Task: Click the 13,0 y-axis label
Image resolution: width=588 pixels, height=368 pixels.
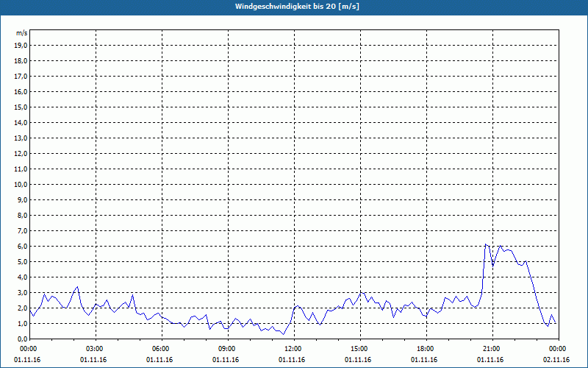Action: point(21,138)
